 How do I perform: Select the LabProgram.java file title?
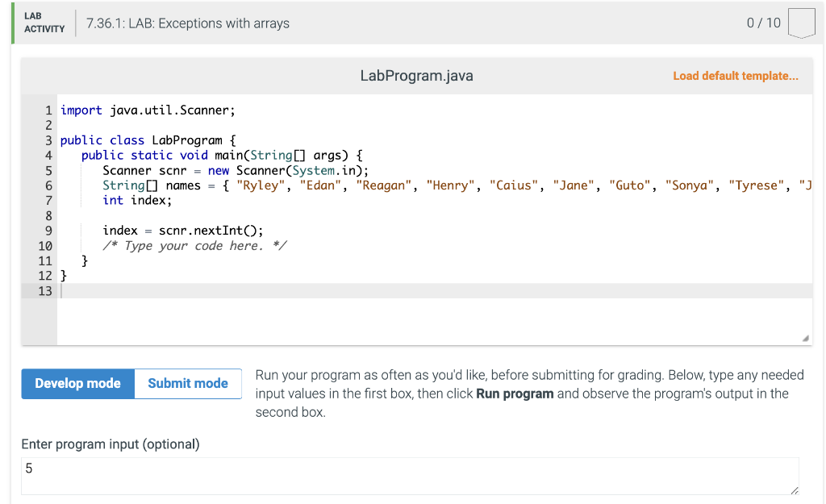pos(416,76)
